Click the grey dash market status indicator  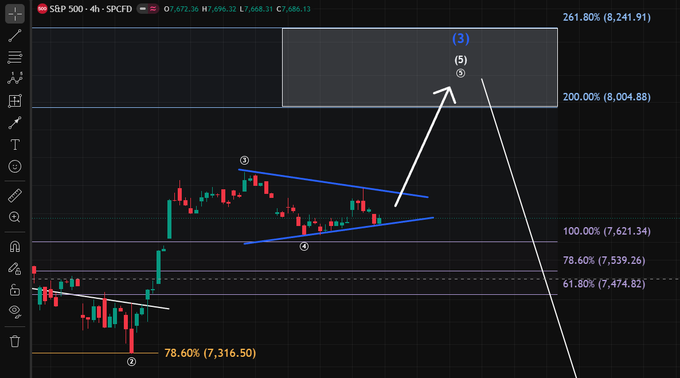point(143,9)
